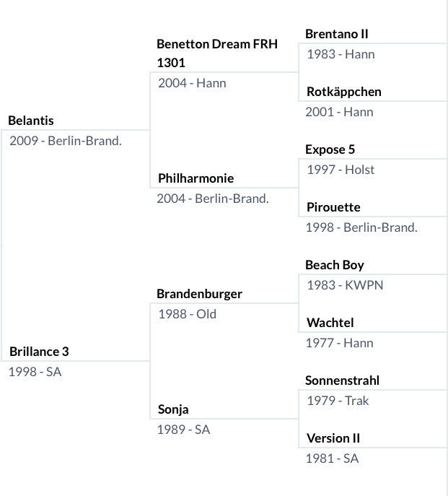Open the Brillance 3 horse entry
Screen dimensions: 448x496
[x=39, y=352]
